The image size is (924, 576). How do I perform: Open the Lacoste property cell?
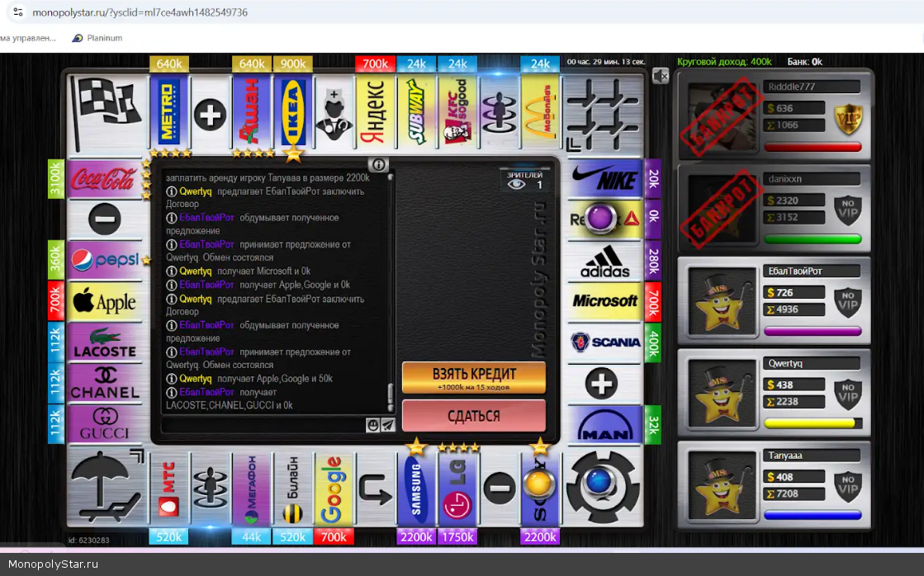click(x=104, y=342)
